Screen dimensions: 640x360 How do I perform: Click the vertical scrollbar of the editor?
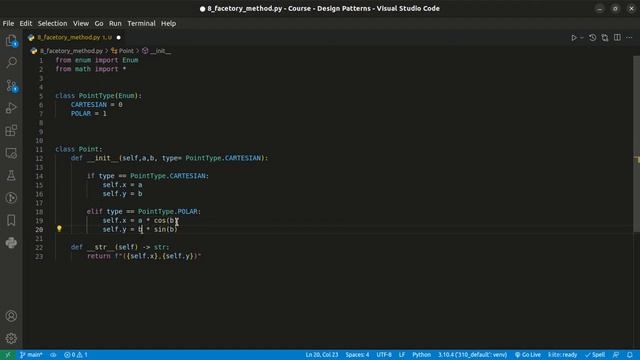coord(636,144)
